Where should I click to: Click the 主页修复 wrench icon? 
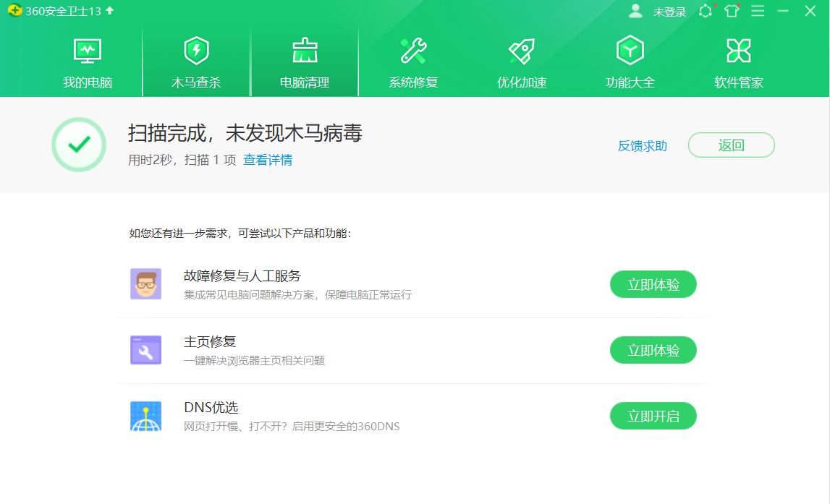coord(146,350)
